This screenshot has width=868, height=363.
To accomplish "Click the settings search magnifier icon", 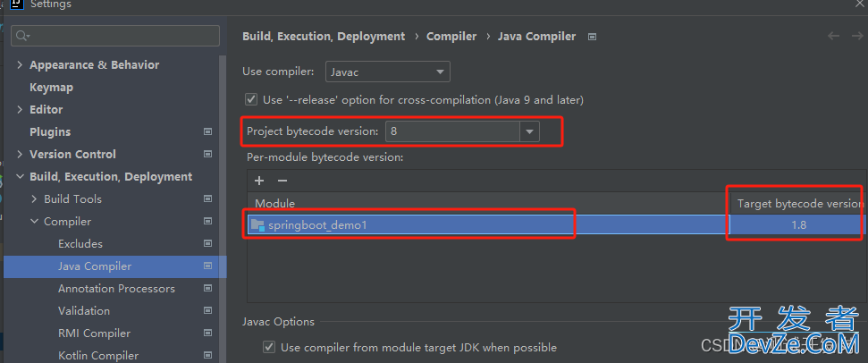I will (x=23, y=36).
